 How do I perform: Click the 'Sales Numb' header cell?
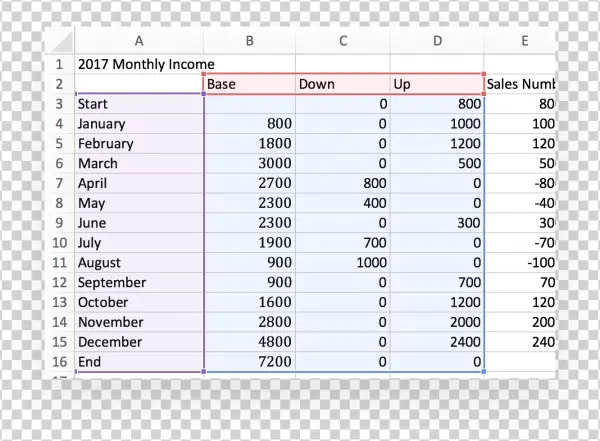coord(520,84)
